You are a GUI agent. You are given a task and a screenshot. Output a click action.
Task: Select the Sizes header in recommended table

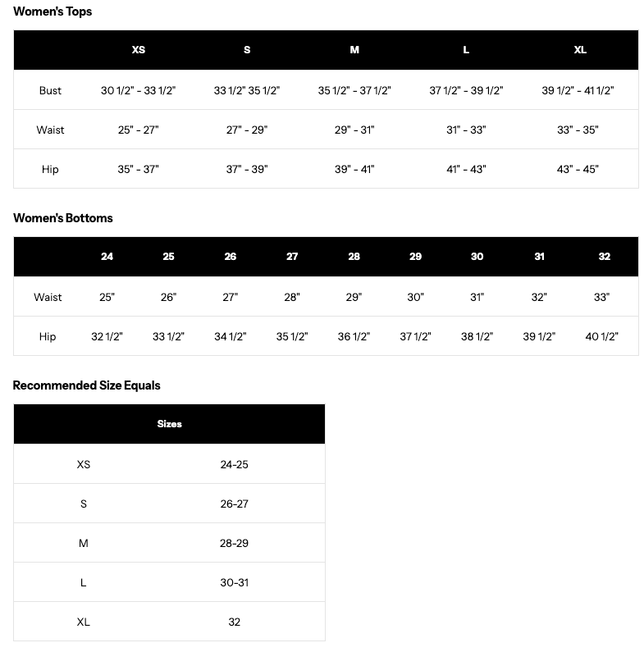coord(169,424)
